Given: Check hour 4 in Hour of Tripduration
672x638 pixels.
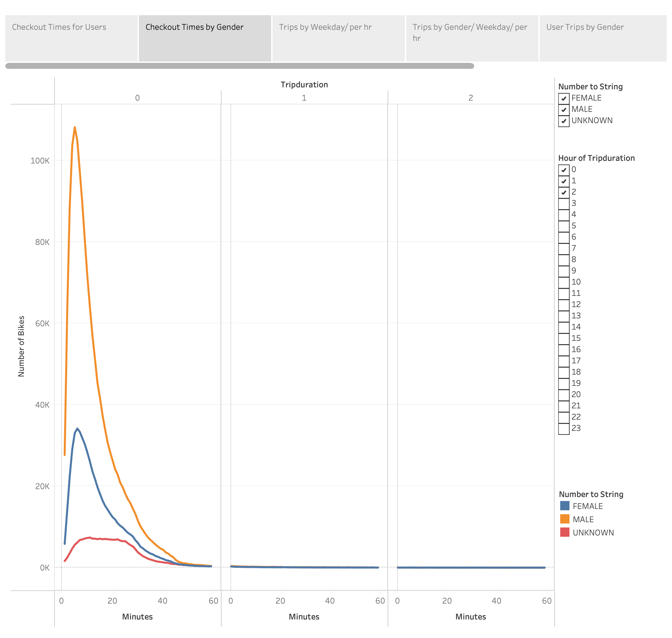Looking at the screenshot, I should 564,215.
